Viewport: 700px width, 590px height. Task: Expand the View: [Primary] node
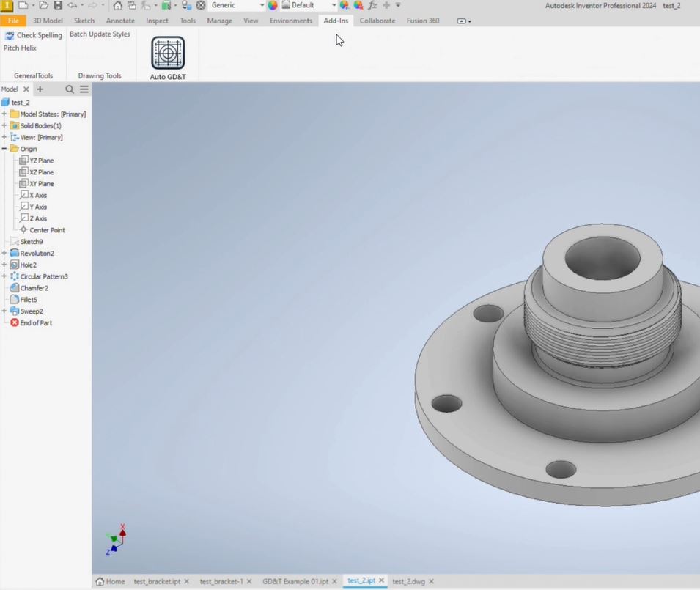(x=4, y=137)
